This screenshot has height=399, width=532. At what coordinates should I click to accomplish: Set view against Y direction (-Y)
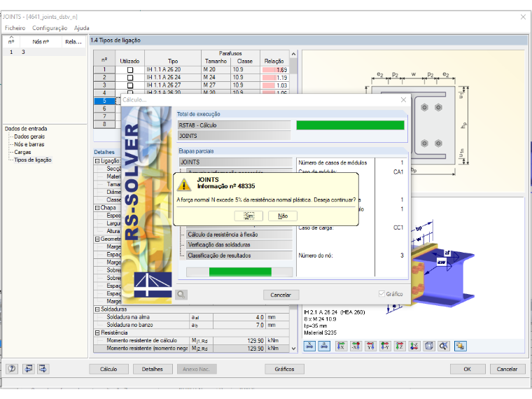385,346
